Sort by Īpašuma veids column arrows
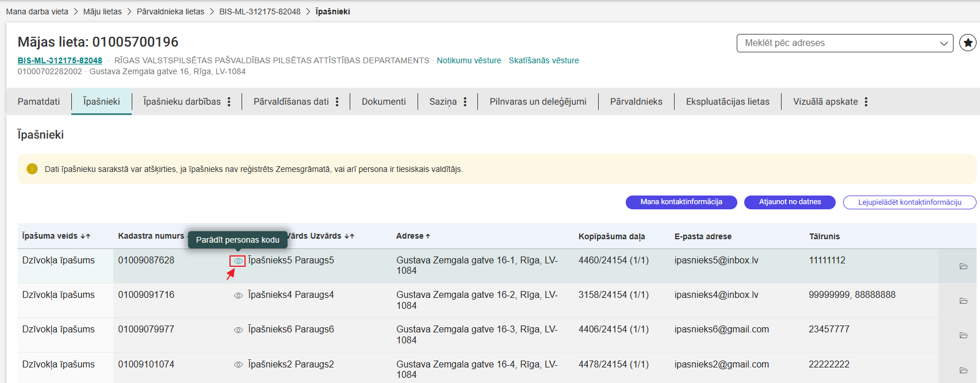Image resolution: width=980 pixels, height=383 pixels. pyautogui.click(x=85, y=236)
